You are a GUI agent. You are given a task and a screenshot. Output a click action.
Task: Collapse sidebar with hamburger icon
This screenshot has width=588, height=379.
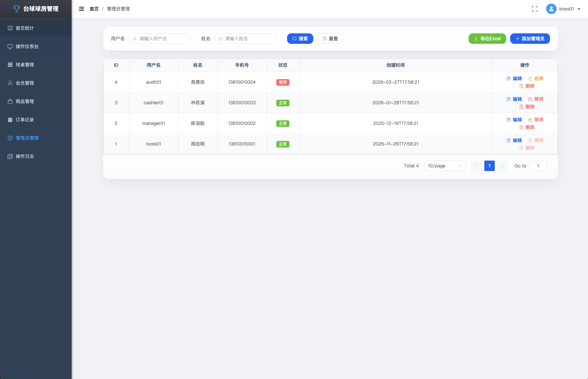81,9
